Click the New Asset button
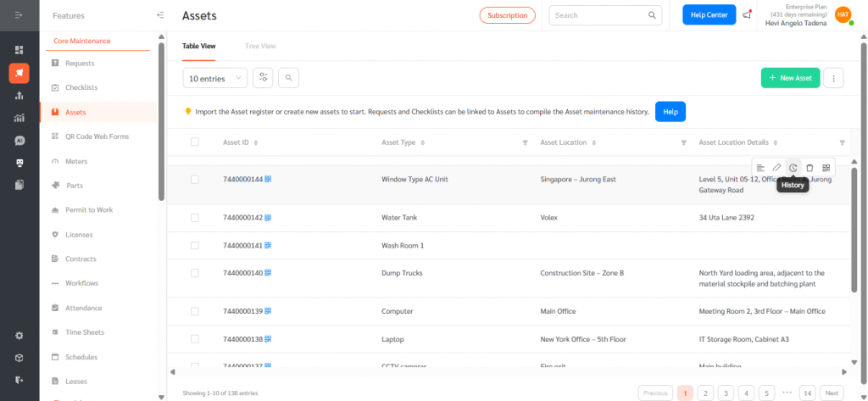The width and height of the screenshot is (868, 401). (790, 78)
